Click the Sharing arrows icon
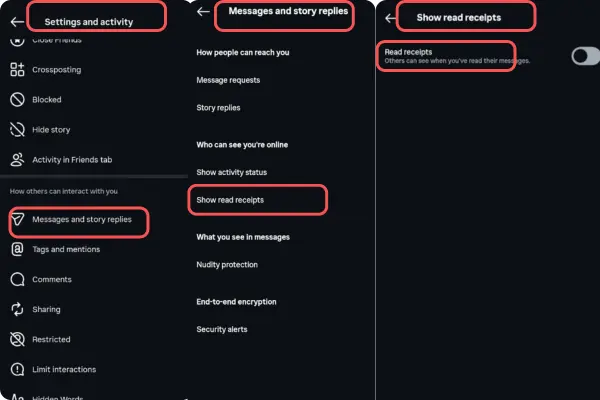Viewport: 600px width, 400px height. click(x=17, y=309)
